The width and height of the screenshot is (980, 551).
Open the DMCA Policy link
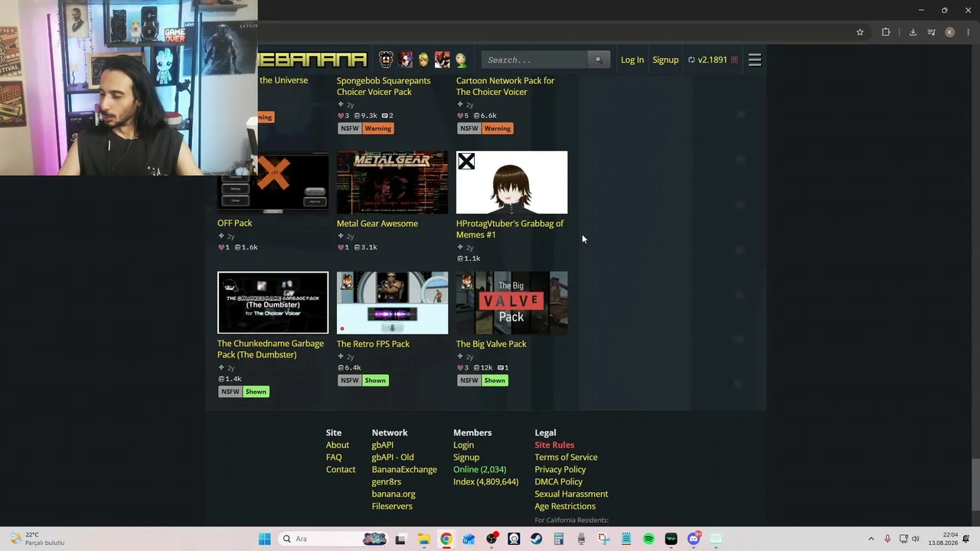tap(559, 481)
